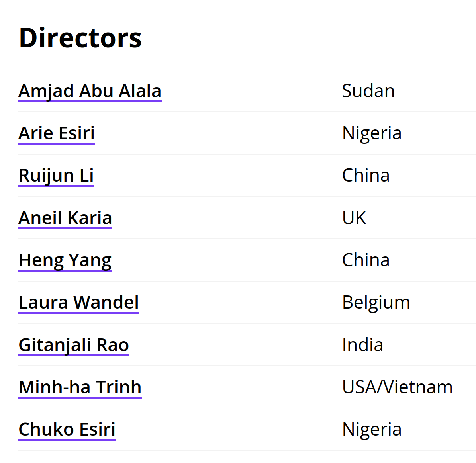The width and height of the screenshot is (476, 463).
Task: Click China beside Heng Yang
Action: click(366, 260)
